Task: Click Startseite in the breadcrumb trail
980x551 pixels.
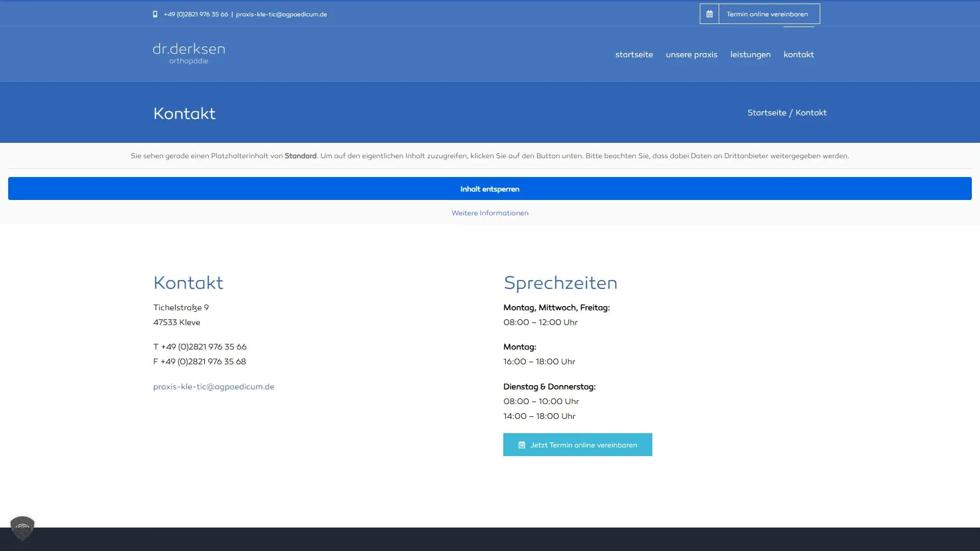Action: 767,112
